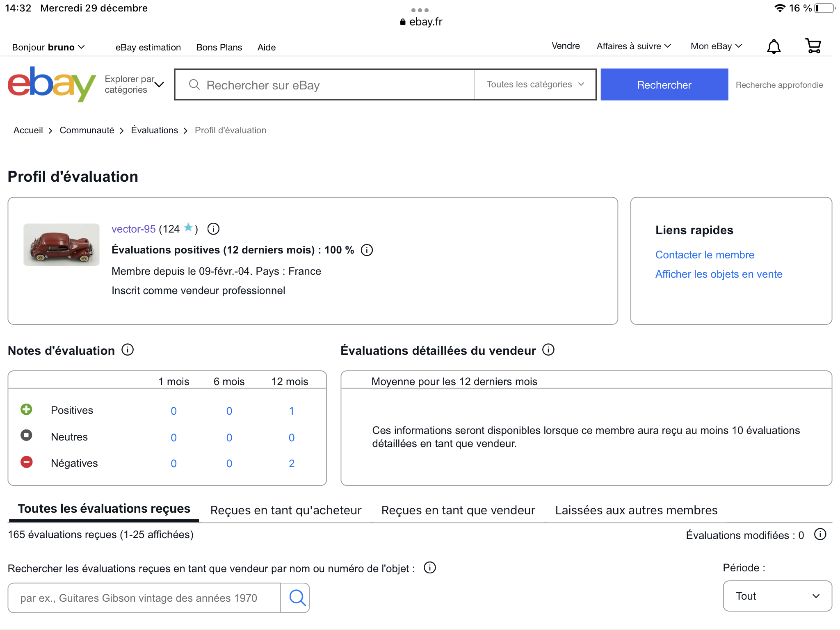
Task: Click info icon beside Évaluations détaillées du vendeur
Action: (x=548, y=350)
